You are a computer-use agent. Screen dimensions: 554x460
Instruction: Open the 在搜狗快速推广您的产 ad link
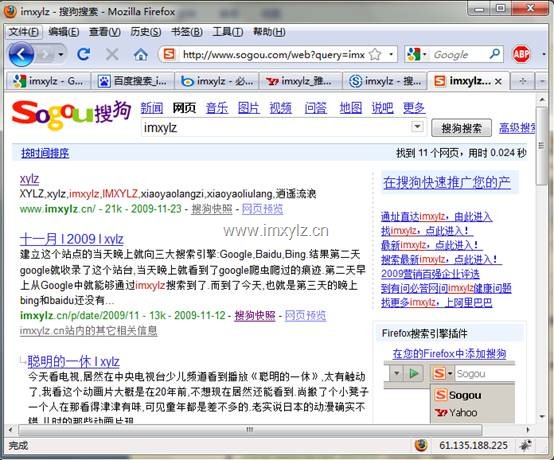[447, 182]
